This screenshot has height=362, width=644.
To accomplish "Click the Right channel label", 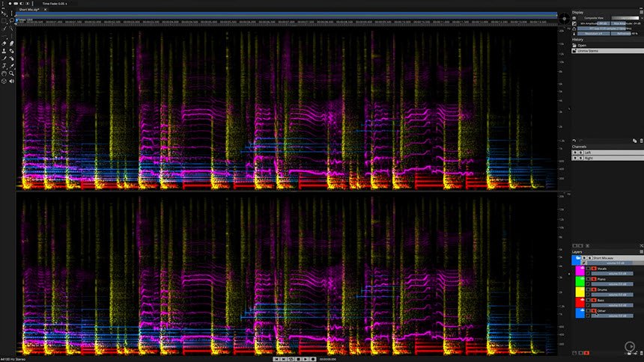I will [589, 158].
